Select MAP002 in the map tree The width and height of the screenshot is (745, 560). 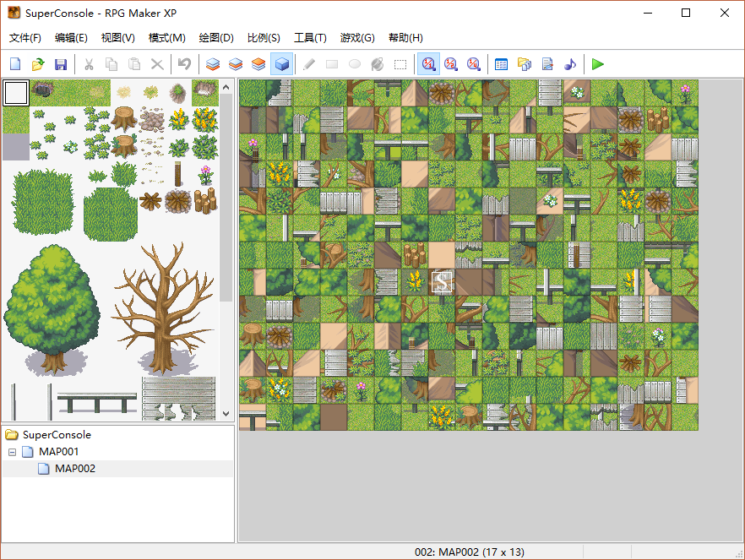click(75, 469)
